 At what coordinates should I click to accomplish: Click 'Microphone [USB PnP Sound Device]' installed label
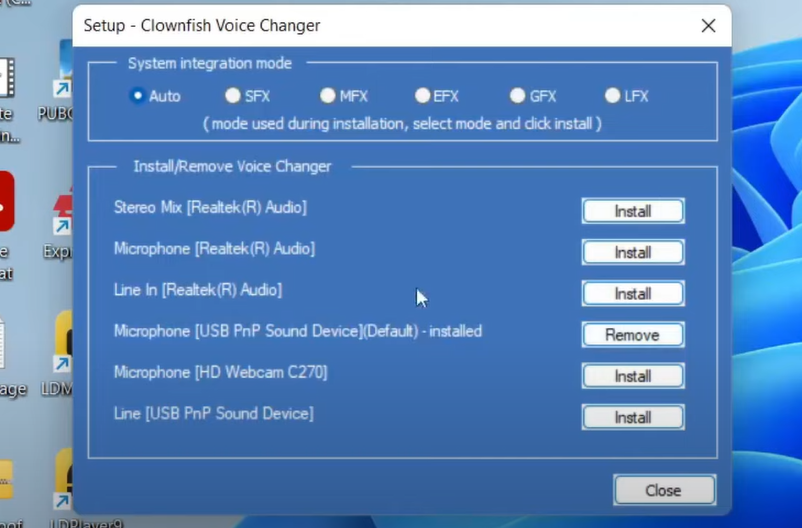(298, 332)
